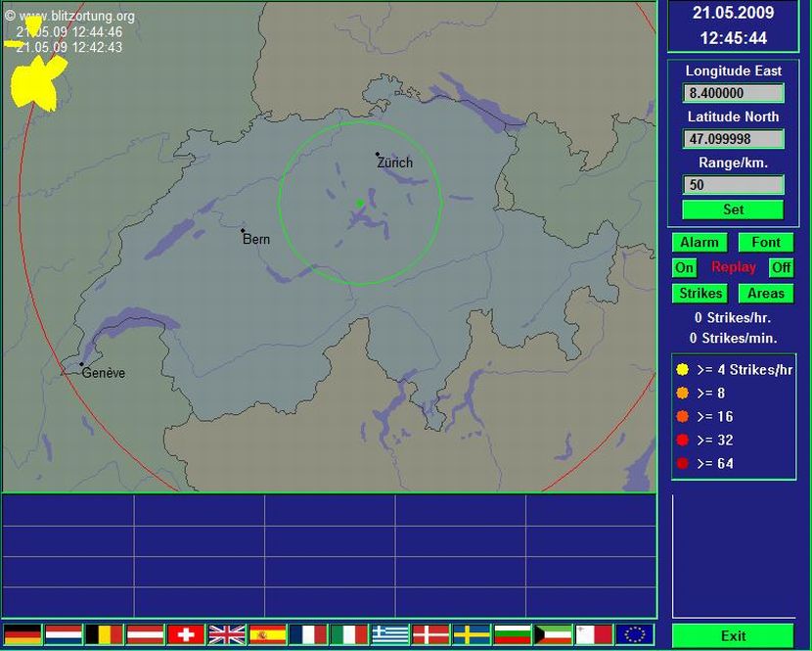Open the Greek flag map
This screenshot has width=812, height=651.
tap(390, 634)
